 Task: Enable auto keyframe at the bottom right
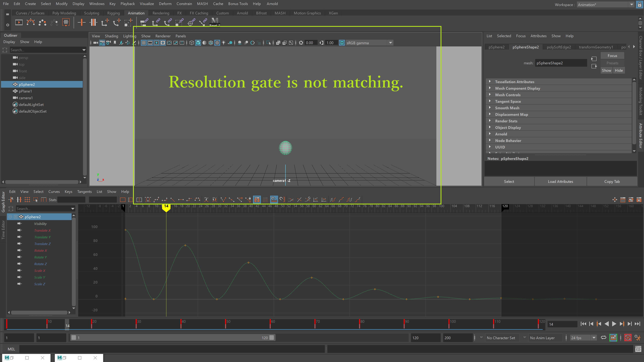[x=628, y=338]
